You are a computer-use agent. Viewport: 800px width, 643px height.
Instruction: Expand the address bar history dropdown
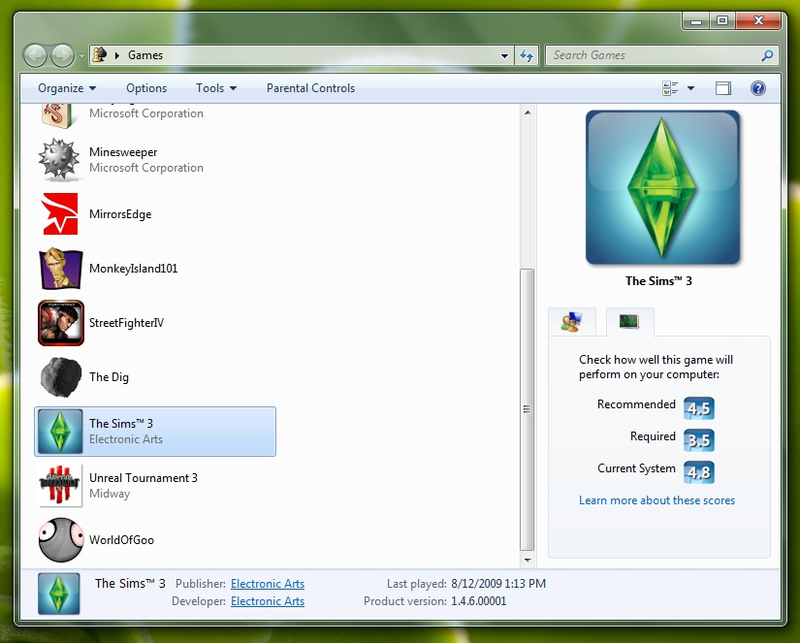coord(504,55)
